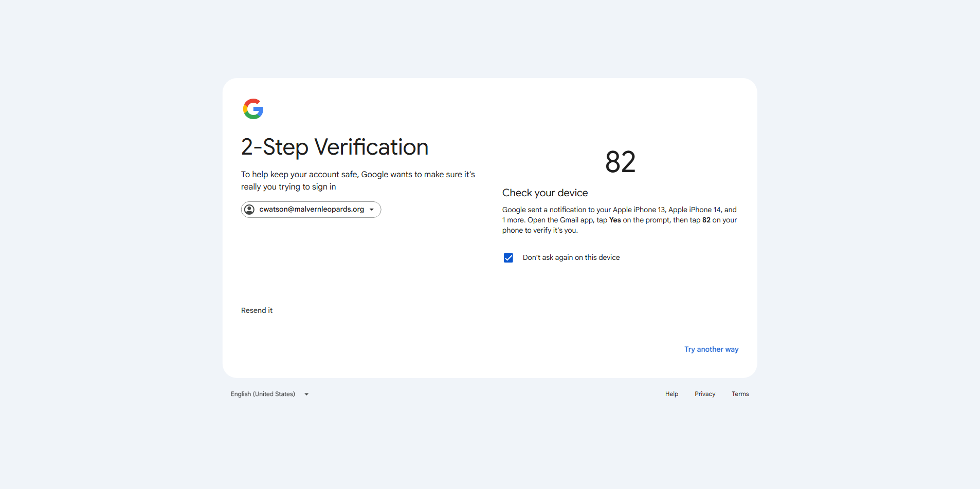This screenshot has width=980, height=489.
Task: Expand the account chip dropdown arrow
Action: (x=372, y=210)
